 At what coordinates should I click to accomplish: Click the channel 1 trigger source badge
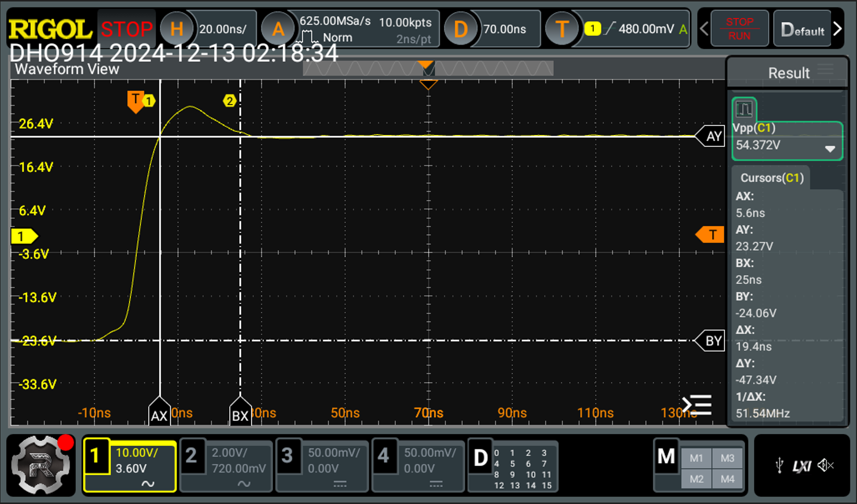[x=592, y=29]
